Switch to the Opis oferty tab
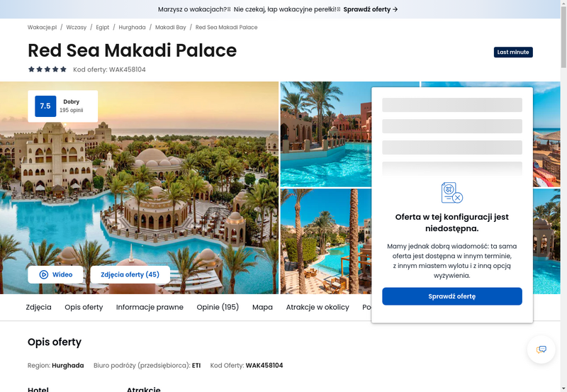Viewport: 567px width, 392px height. [84, 307]
